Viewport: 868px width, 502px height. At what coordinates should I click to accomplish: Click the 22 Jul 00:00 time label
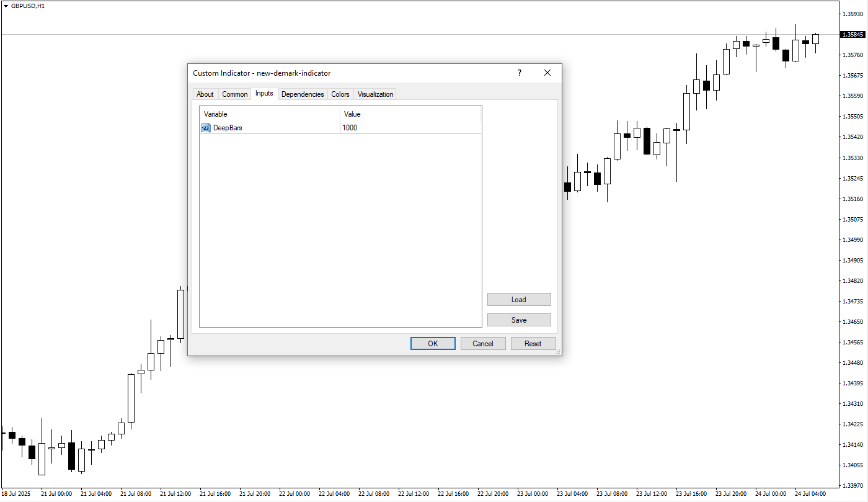click(x=294, y=494)
